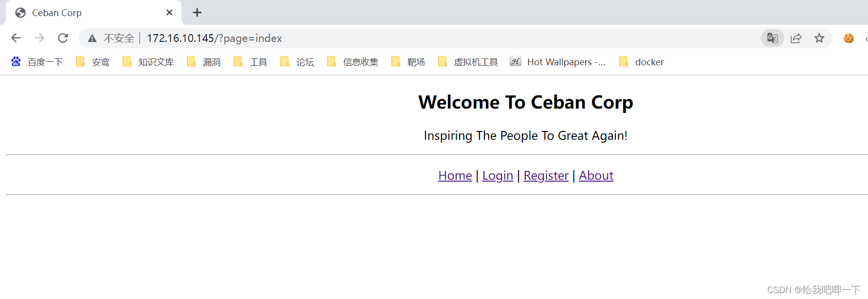This screenshot has height=299, width=868.
Task: Open the 靶场 bookmark folder
Action: [x=408, y=62]
